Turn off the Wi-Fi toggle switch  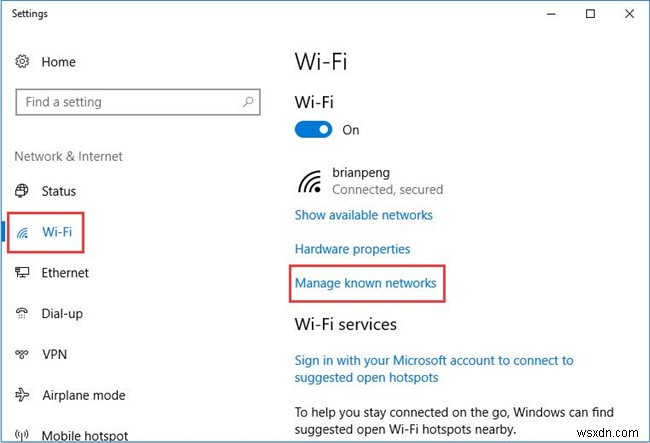pyautogui.click(x=314, y=130)
